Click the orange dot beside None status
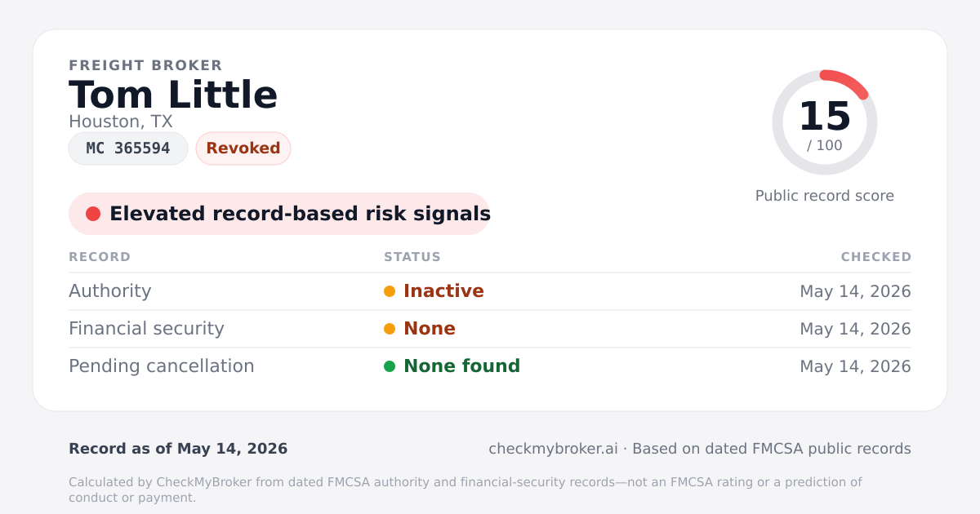Viewport: 980px width, 514px height. [x=390, y=329]
